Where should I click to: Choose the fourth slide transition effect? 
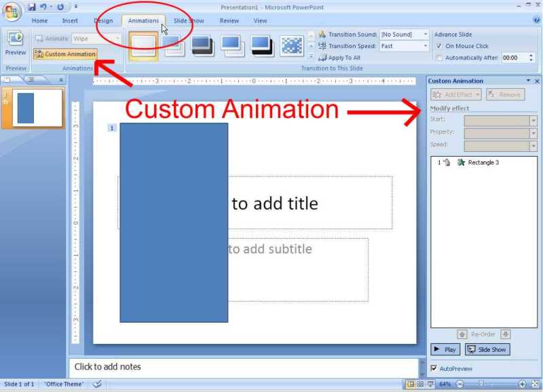click(233, 45)
